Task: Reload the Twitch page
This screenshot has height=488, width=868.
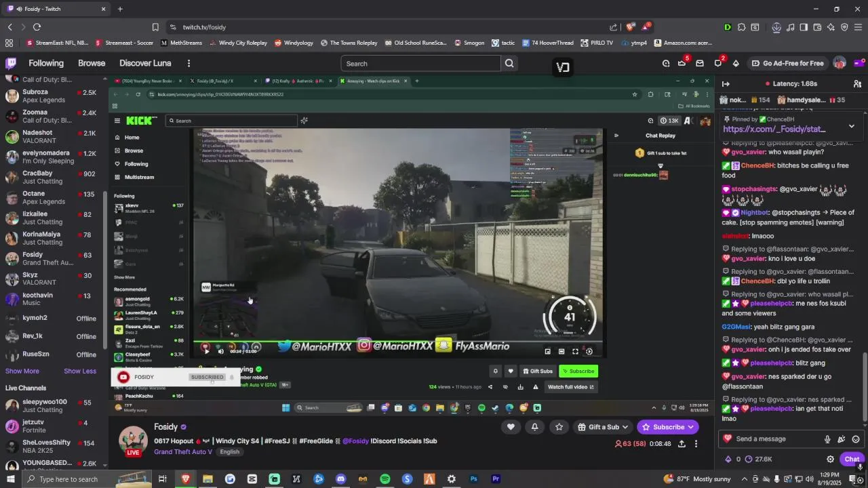Action: click(37, 27)
